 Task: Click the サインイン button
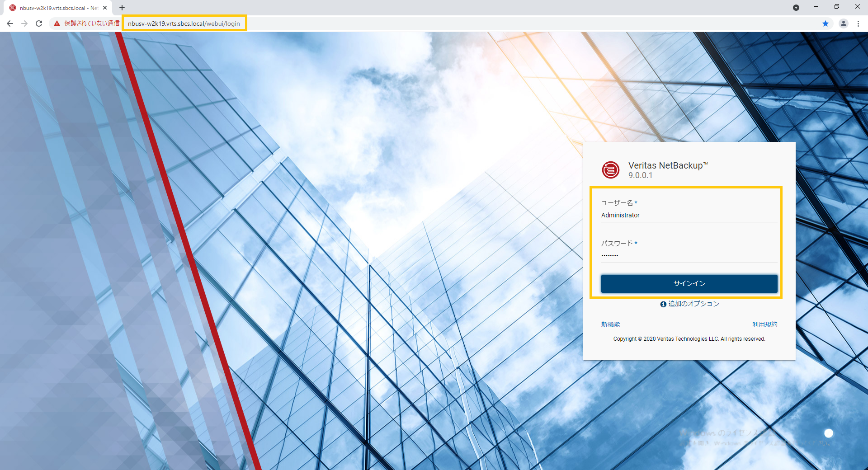click(689, 283)
